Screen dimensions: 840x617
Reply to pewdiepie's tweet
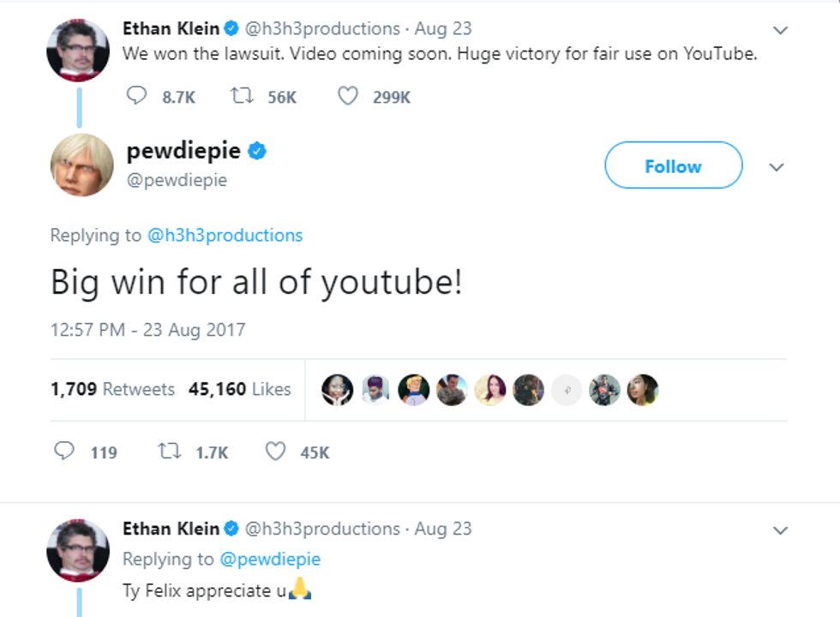coord(64,452)
